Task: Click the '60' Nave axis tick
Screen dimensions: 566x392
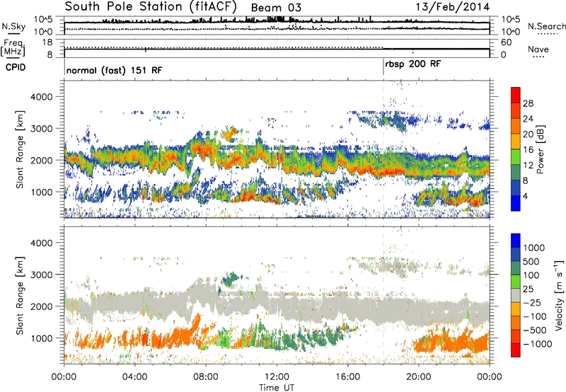Action: [506, 42]
